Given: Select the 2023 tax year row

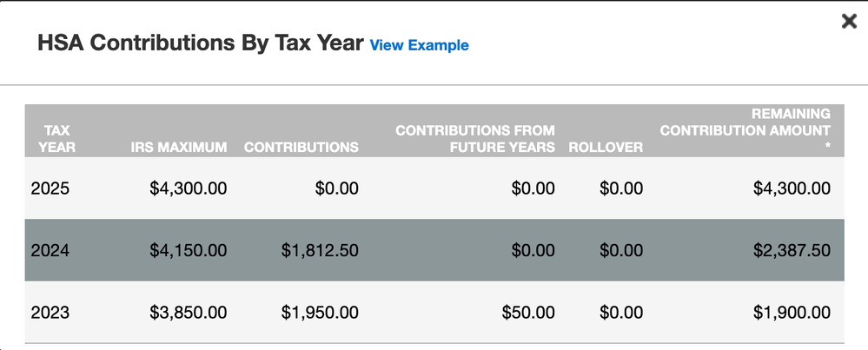Looking at the screenshot, I should tap(50, 313).
